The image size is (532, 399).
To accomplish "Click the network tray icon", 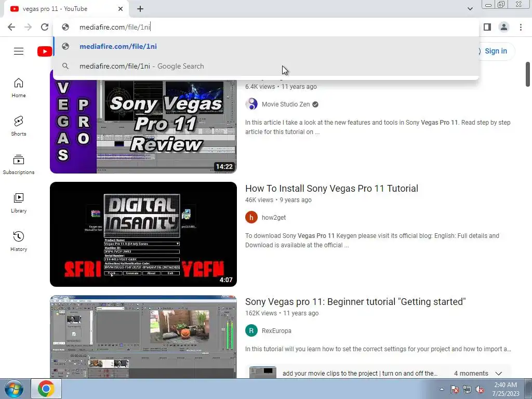I will point(467,389).
